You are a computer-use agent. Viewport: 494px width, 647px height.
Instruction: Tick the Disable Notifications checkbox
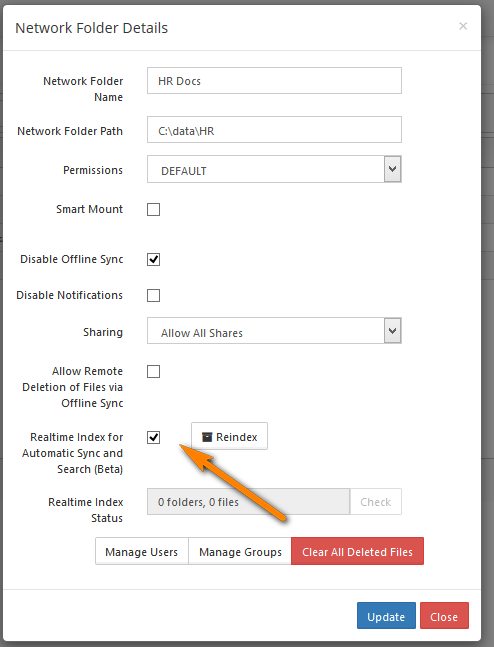[x=154, y=295]
